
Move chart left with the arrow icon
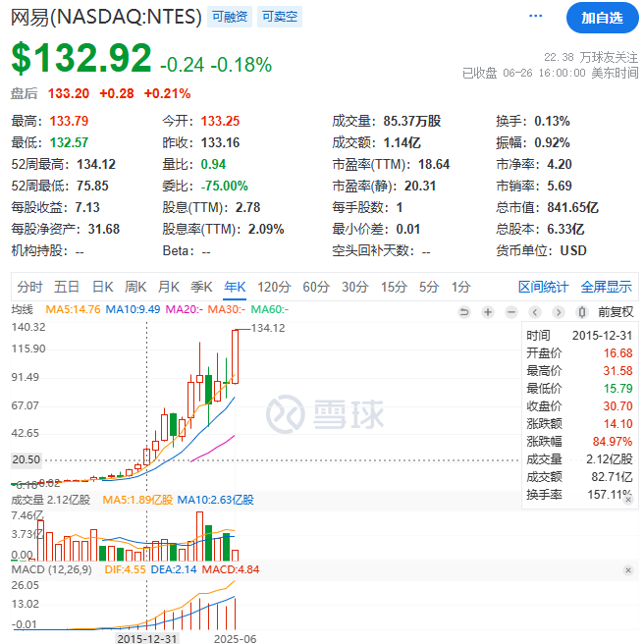coord(535,312)
